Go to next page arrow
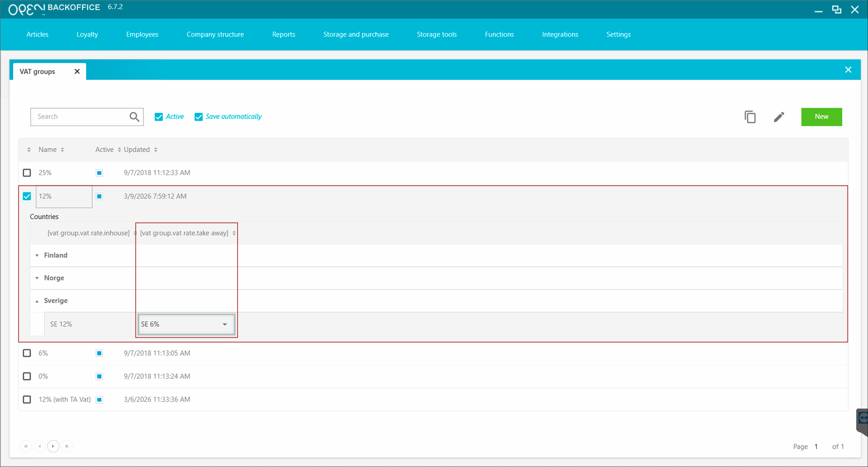Image resolution: width=868 pixels, height=467 pixels. click(53, 446)
